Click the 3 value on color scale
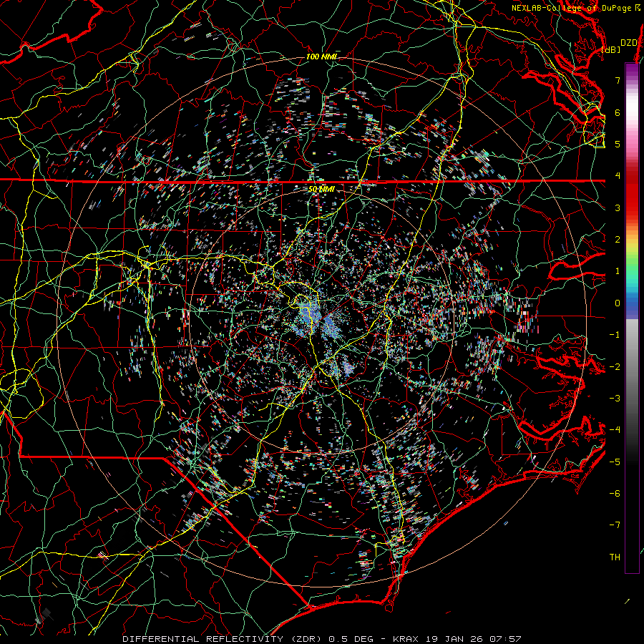The height and width of the screenshot is (644, 644). tap(618, 208)
